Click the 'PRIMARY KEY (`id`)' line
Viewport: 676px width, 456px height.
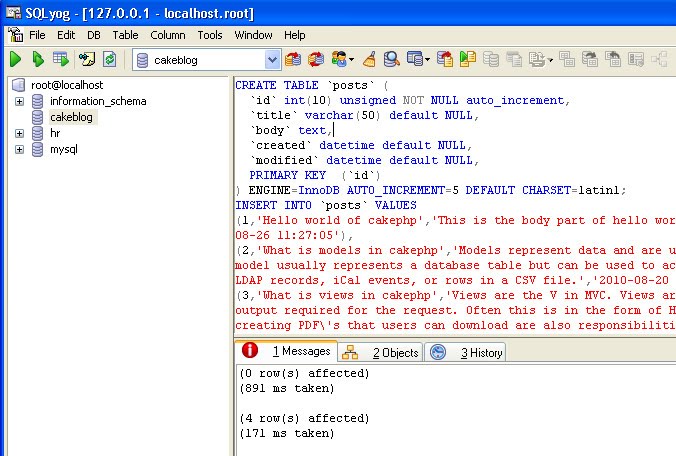click(x=315, y=175)
